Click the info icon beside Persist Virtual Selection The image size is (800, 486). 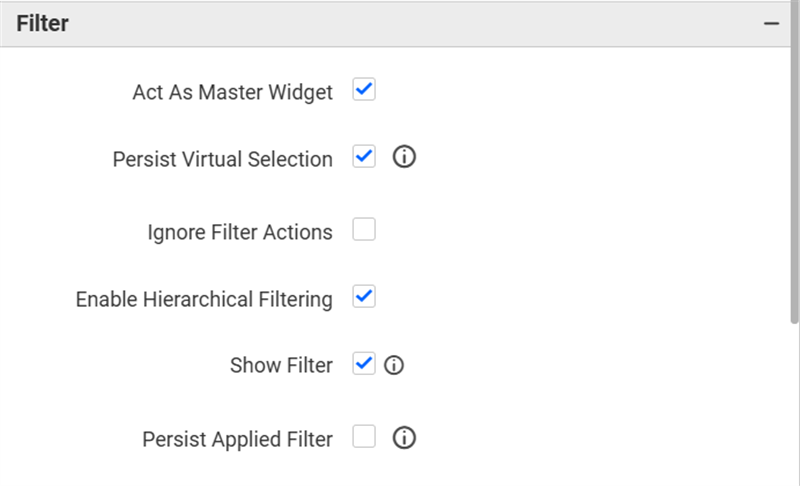pyautogui.click(x=404, y=157)
